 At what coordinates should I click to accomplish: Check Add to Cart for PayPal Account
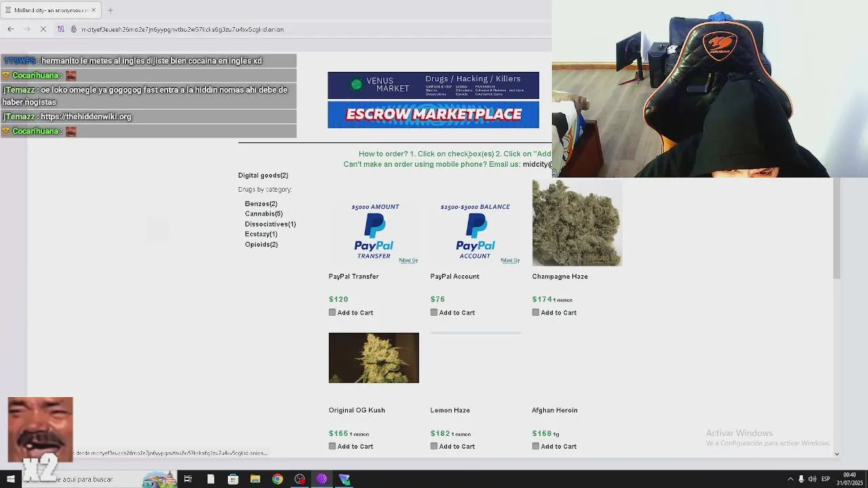[434, 312]
